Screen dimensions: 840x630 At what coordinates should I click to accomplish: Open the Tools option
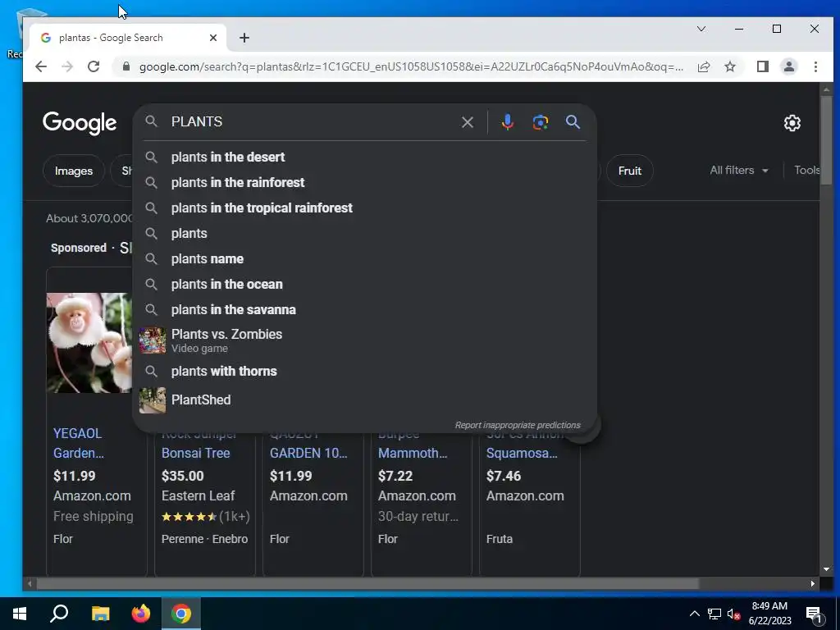pos(806,171)
